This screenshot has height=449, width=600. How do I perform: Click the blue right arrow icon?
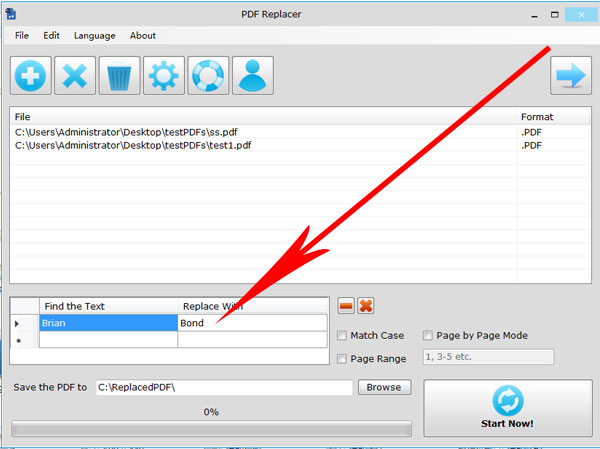571,75
